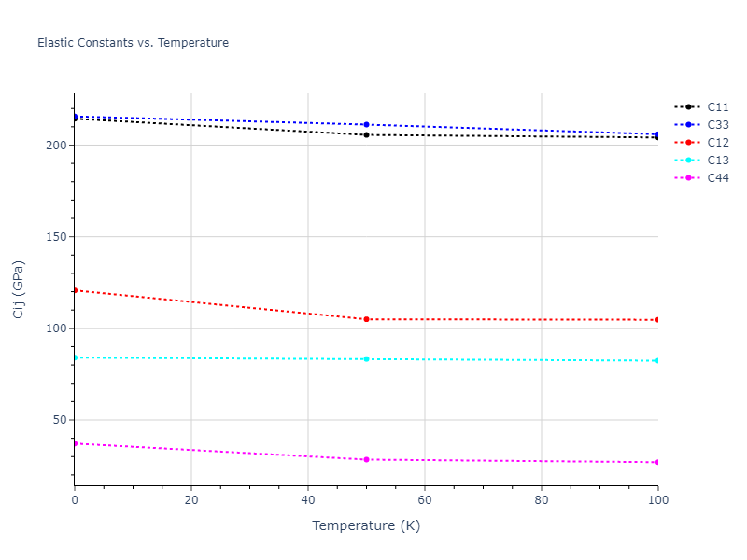This screenshot has height=560, width=747.
Task: Hide the C13 trace from legend
Action: (717, 161)
